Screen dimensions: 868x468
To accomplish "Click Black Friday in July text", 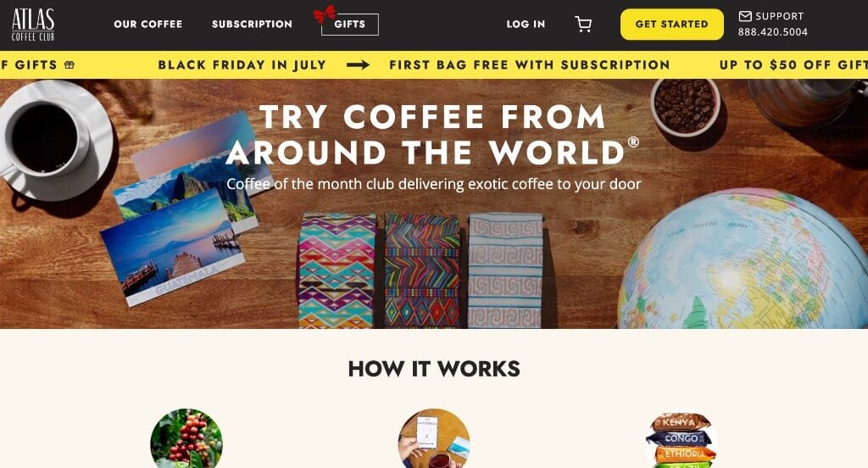I will (242, 64).
